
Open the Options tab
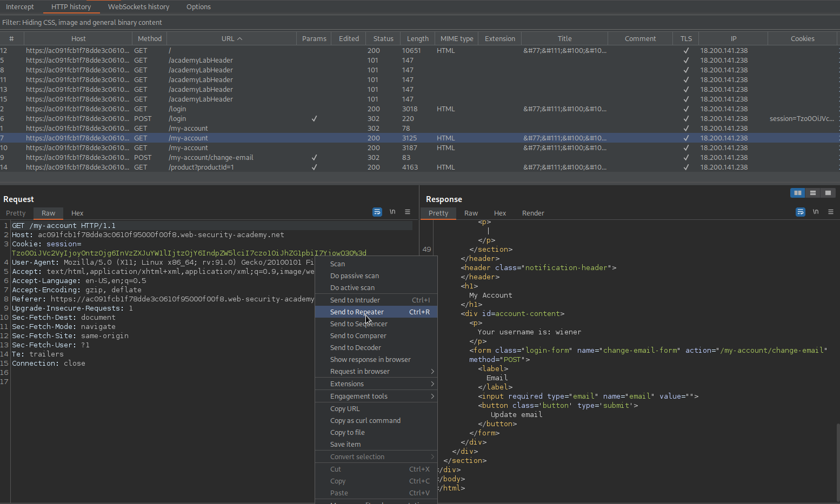tap(198, 7)
